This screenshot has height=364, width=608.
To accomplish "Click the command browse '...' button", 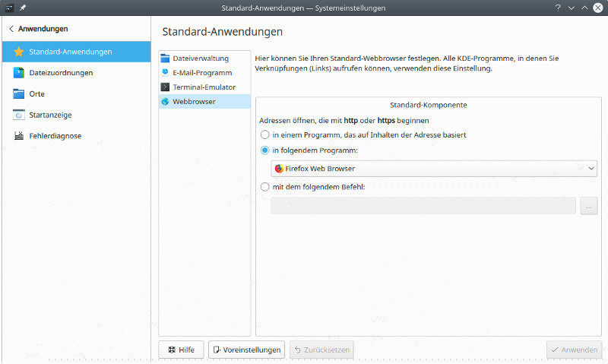I will point(588,206).
